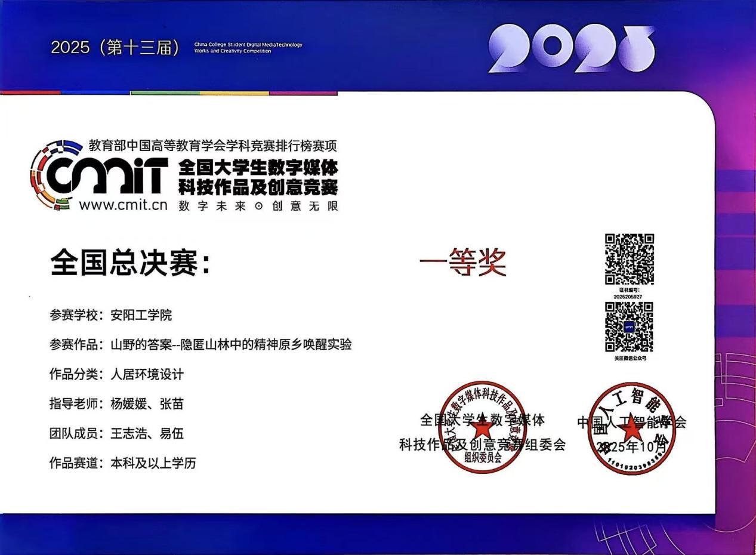Click the instructor names 杨媛媛、张苗
Viewport: 756px width, 555px height.
tap(147, 404)
